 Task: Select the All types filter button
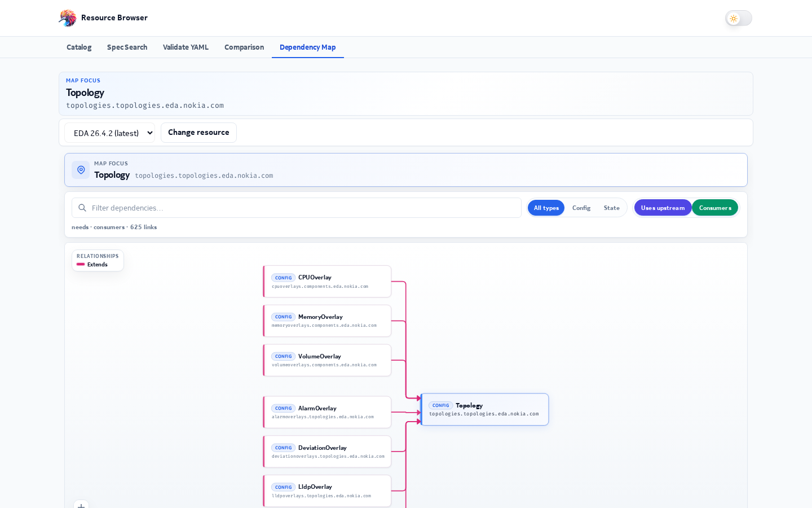[x=546, y=208]
